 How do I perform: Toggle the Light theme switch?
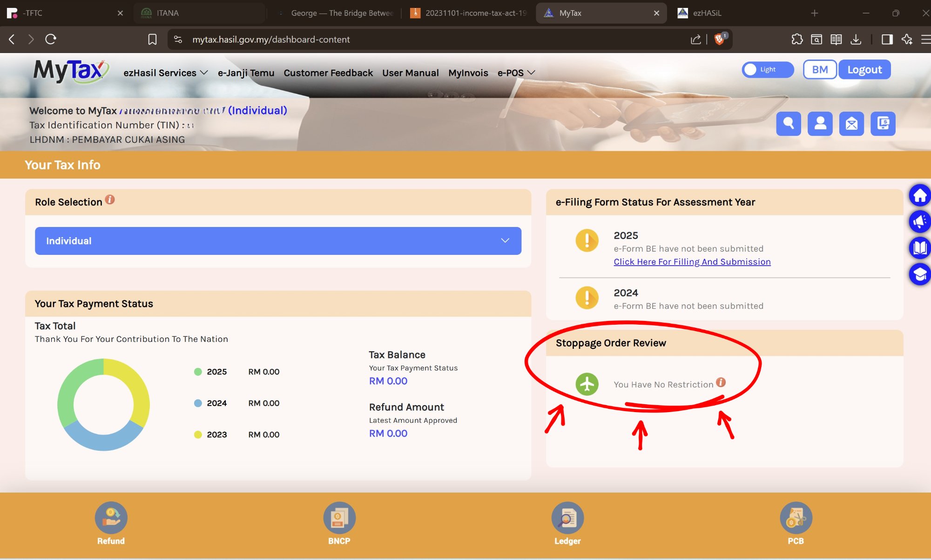tap(767, 70)
